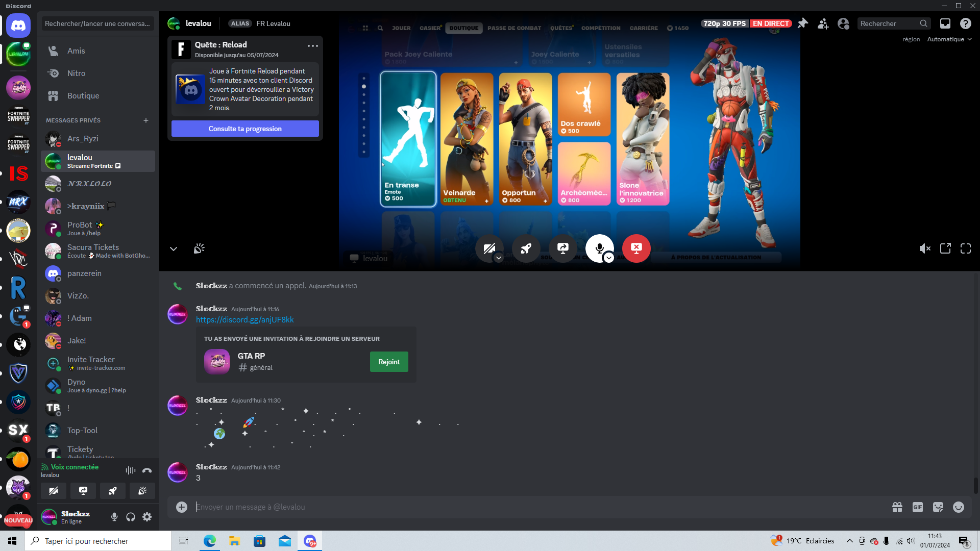Open the Windows Start menu

click(12, 541)
